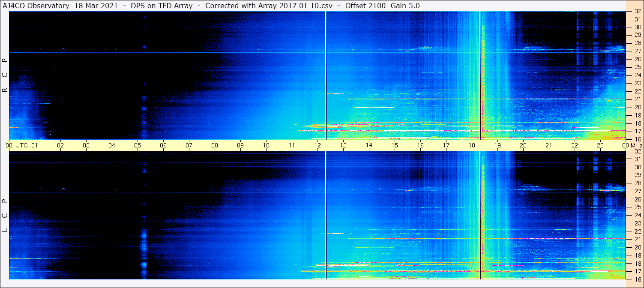Screen dimensions: 644x288
Task: Click the 24 MHz label on LCP scale
Action: [637, 215]
